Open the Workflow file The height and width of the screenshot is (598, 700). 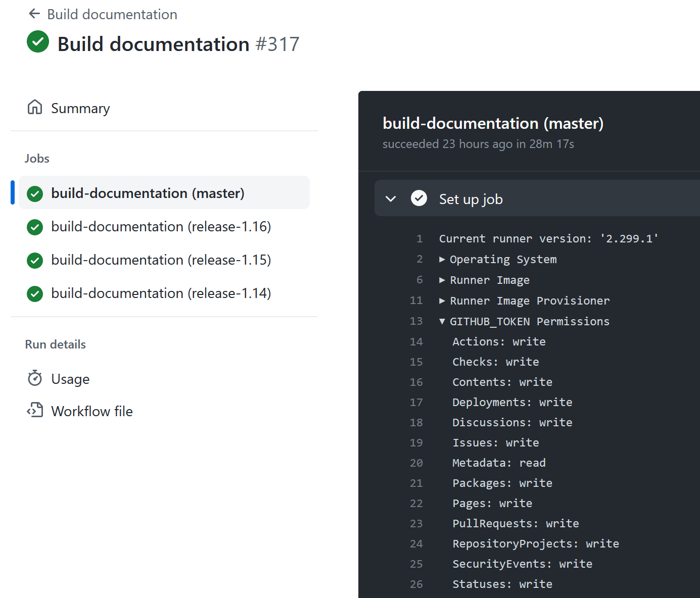pyautogui.click(x=91, y=411)
